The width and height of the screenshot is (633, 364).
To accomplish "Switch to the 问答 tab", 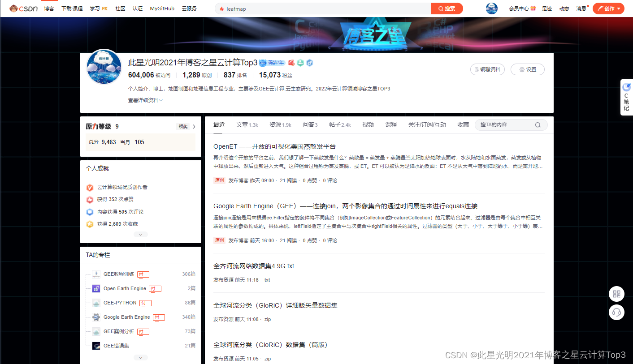I will click(x=310, y=124).
